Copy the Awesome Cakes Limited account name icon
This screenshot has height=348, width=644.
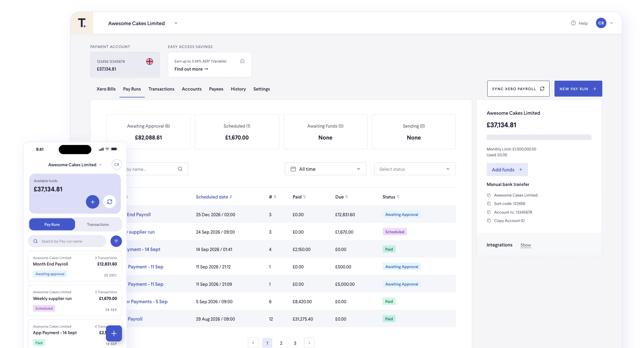(x=489, y=195)
